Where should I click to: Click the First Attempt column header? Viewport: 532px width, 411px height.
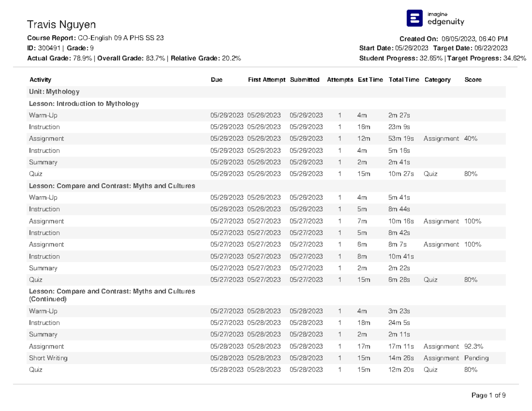pos(266,80)
